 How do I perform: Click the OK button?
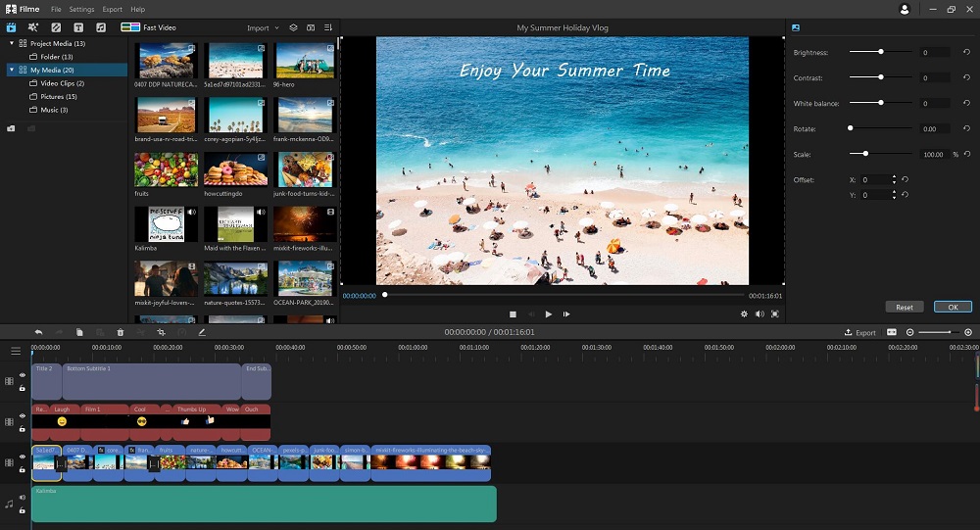pos(953,307)
